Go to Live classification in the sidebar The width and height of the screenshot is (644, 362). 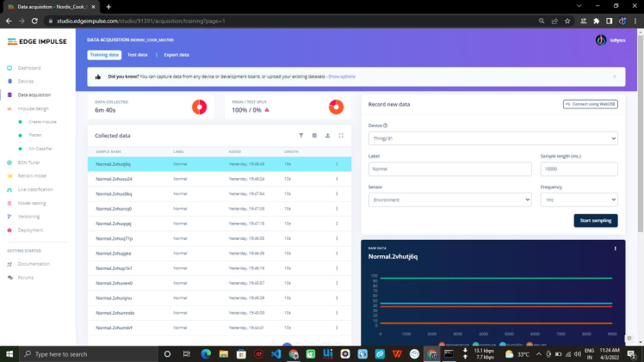pos(35,189)
